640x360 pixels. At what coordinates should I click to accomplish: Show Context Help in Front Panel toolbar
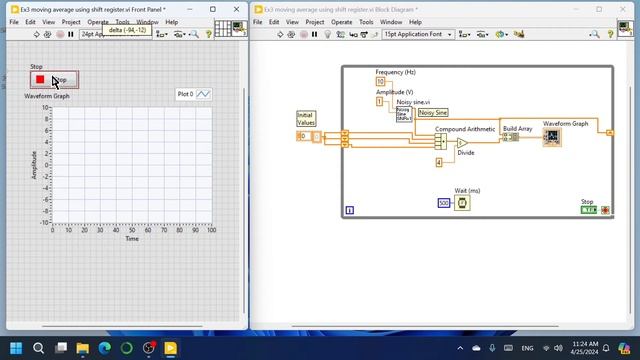point(209,35)
